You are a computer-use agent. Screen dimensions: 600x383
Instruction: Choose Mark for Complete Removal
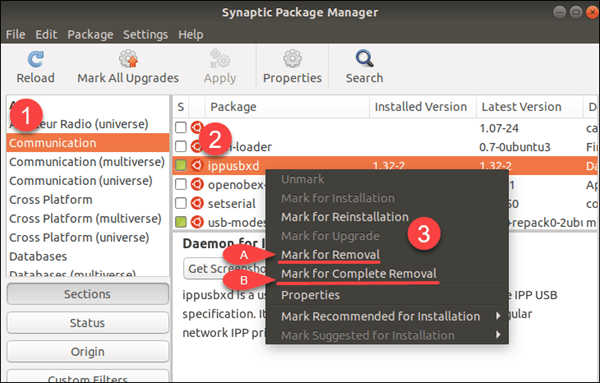pyautogui.click(x=359, y=274)
